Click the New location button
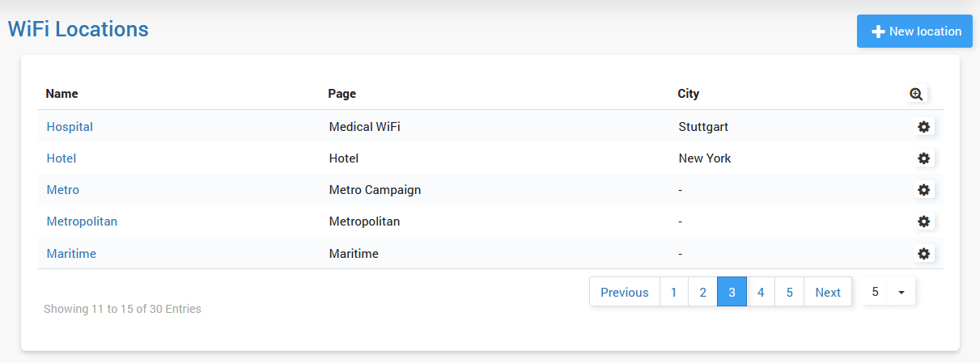Viewport: 980px width, 363px height. (x=914, y=32)
